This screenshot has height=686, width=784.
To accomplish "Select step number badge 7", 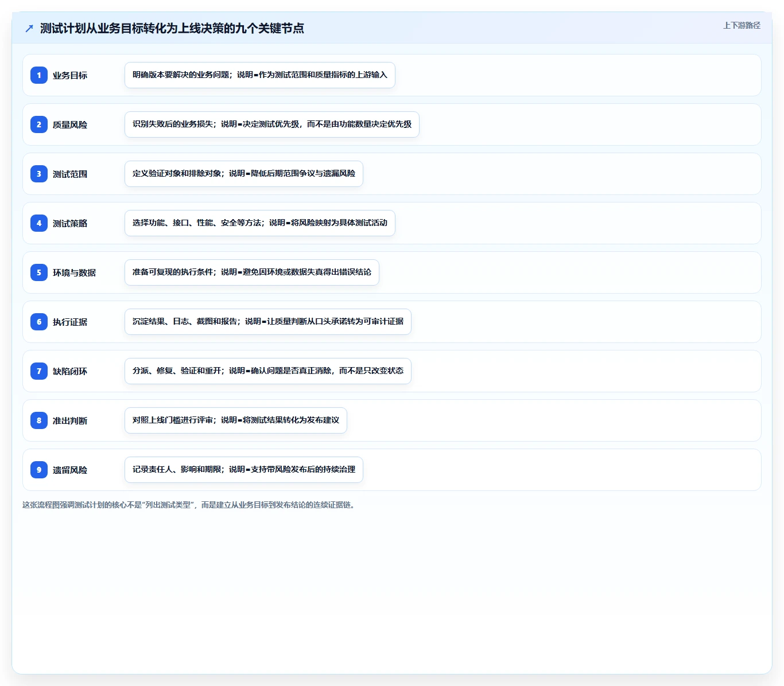I will pyautogui.click(x=39, y=371).
